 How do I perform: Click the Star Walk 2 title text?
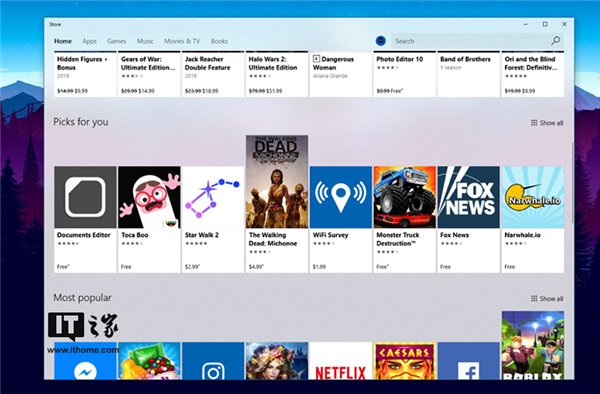(202, 235)
